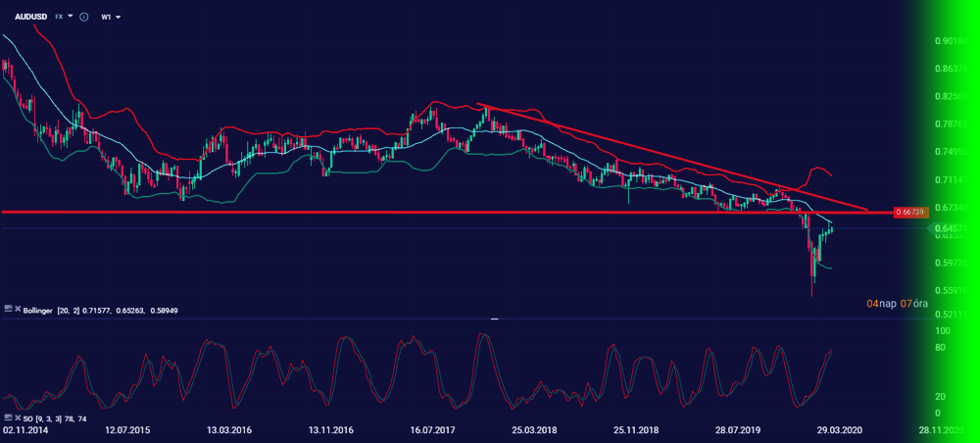Click the red 0.66739 price tag
Viewport: 980px width, 443px height.
pos(911,213)
